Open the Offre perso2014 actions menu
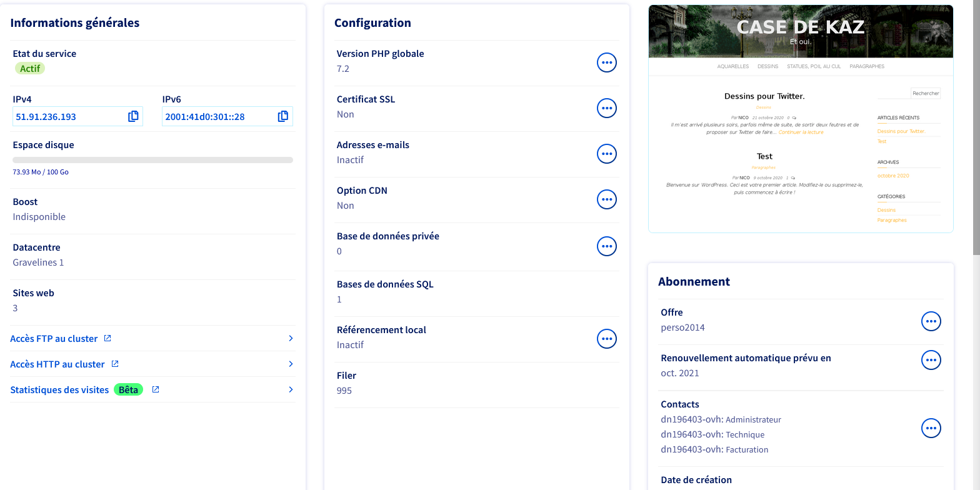This screenshot has width=980, height=490. (x=931, y=321)
